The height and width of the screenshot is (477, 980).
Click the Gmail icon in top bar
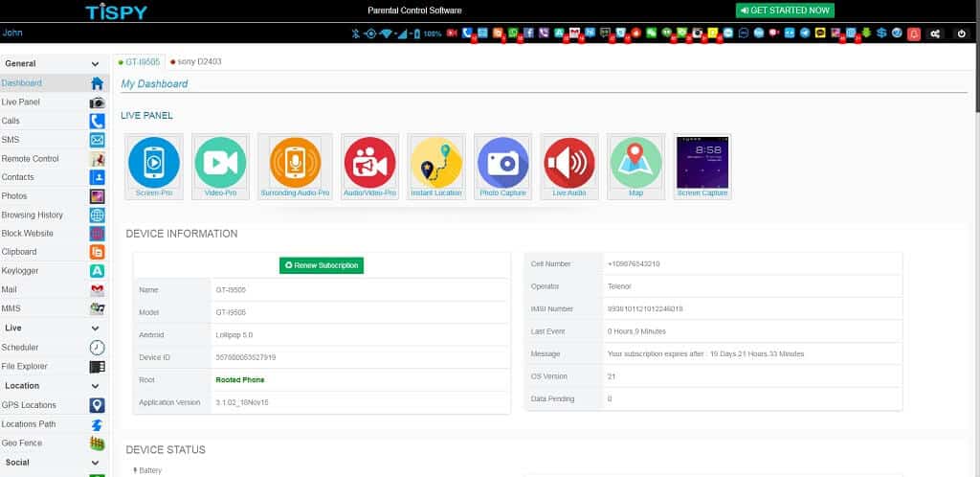click(x=574, y=34)
